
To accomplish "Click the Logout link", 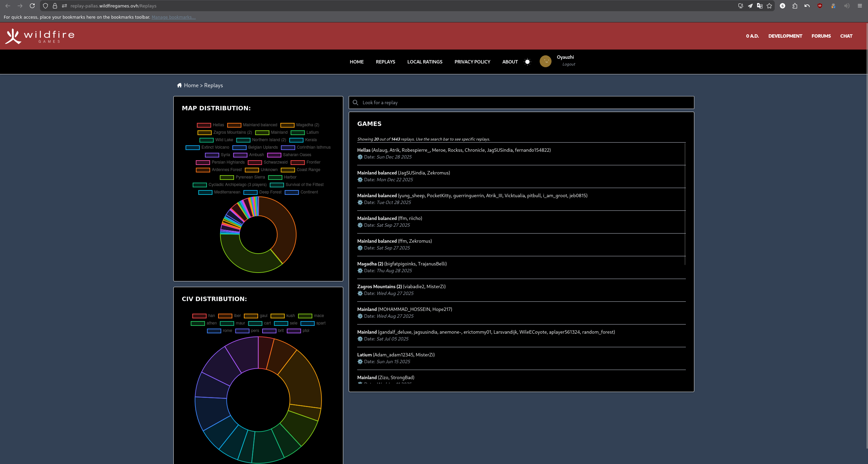I will (568, 64).
